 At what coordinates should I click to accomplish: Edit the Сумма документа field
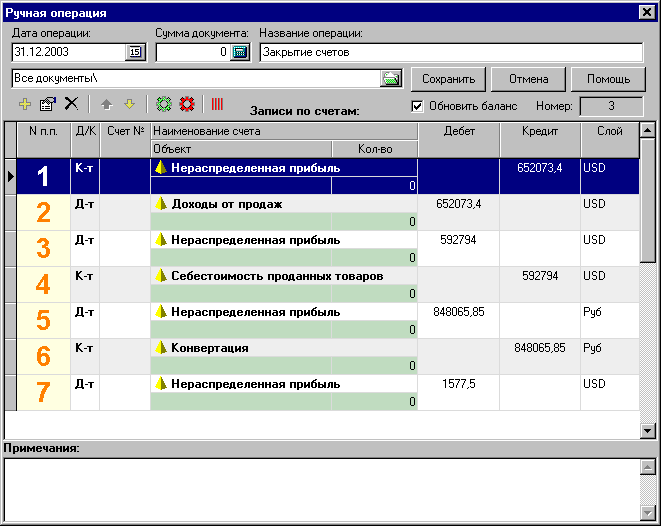click(193, 52)
